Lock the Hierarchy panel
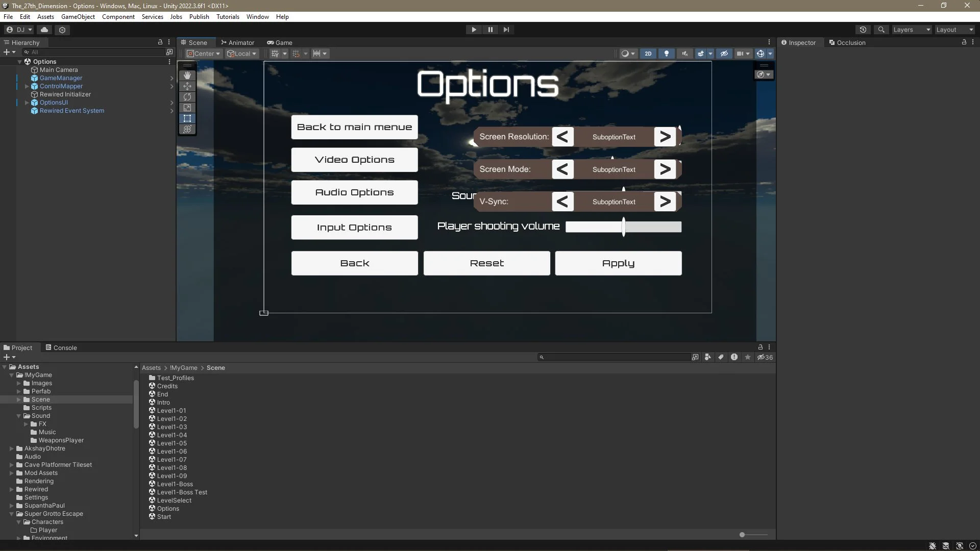 (x=160, y=42)
